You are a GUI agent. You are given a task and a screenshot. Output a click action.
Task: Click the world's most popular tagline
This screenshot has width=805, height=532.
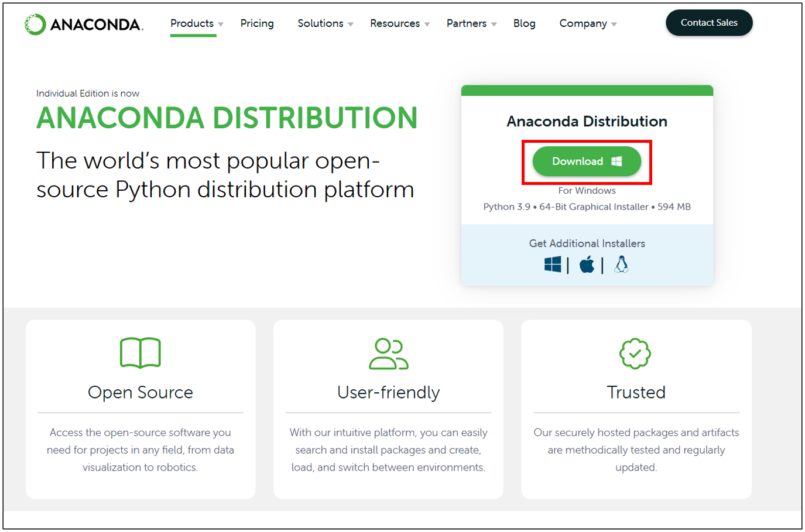coord(225,175)
